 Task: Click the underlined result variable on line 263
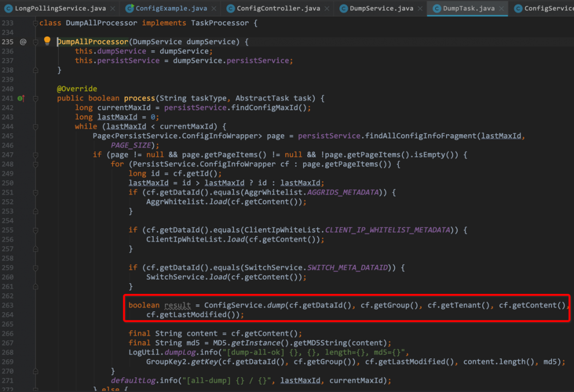click(177, 305)
